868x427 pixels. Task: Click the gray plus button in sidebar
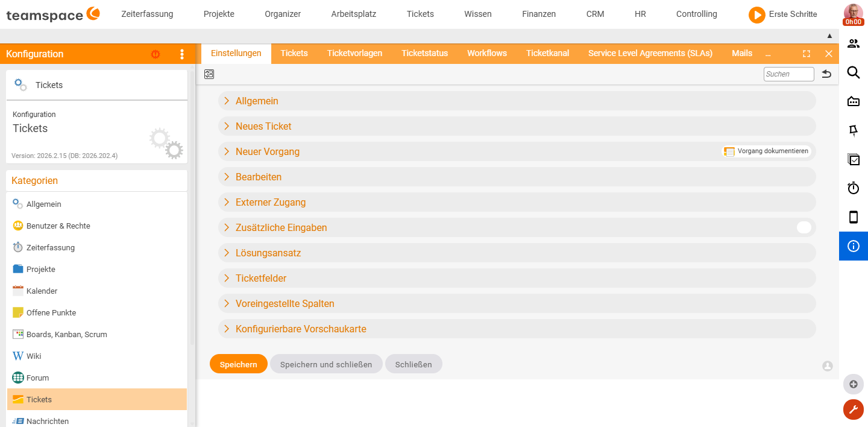[x=853, y=384]
